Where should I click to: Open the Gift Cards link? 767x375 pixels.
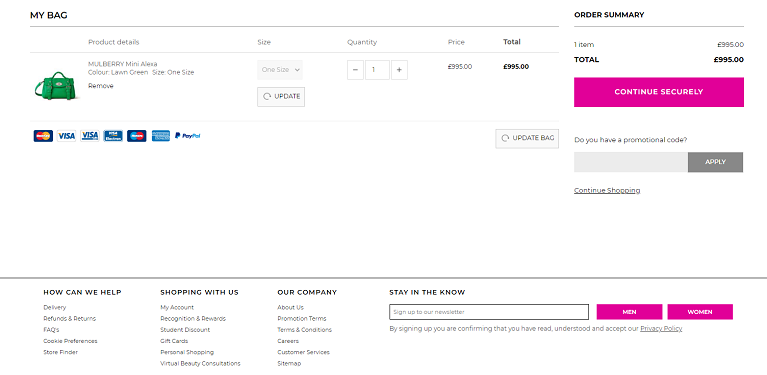coord(174,341)
